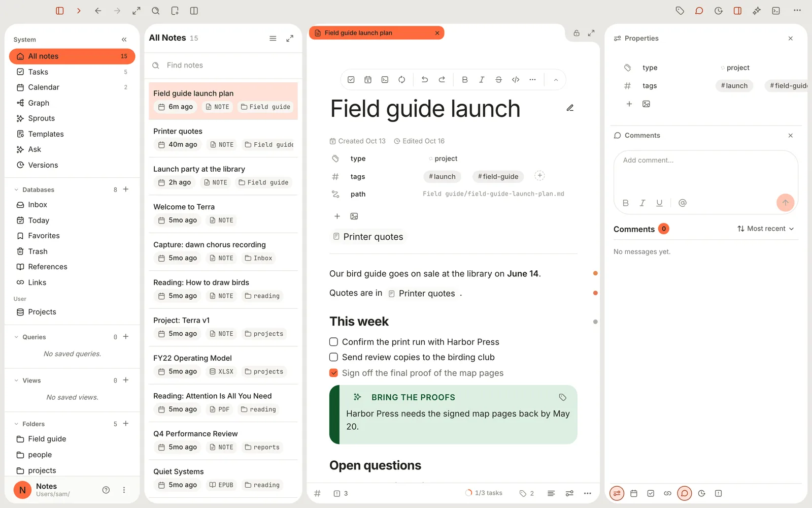Click the mention @ icon in comment box
The height and width of the screenshot is (508, 812).
pyautogui.click(x=683, y=203)
